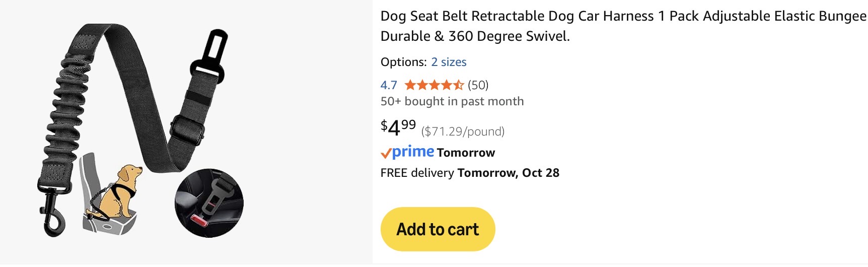Open the (50) reviews count link

pos(478,85)
